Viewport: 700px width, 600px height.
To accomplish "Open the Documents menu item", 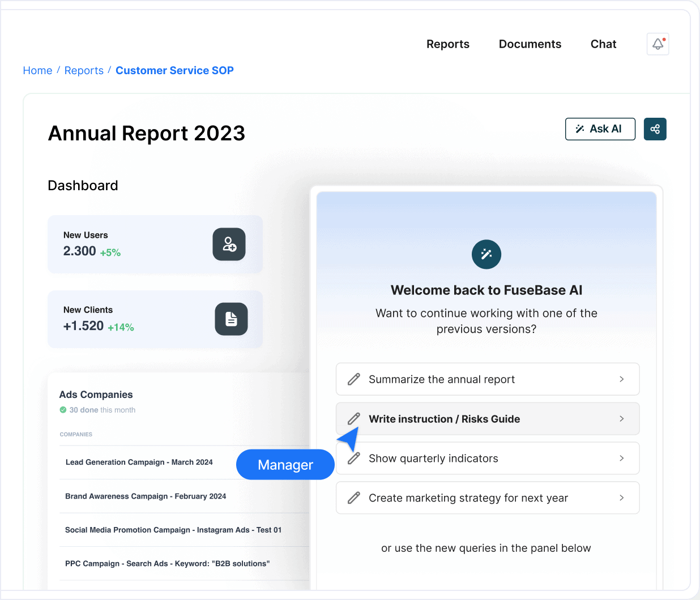I will pos(530,44).
